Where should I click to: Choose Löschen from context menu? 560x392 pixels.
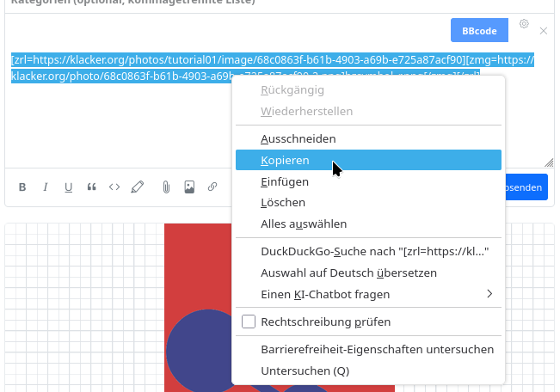pos(368,202)
